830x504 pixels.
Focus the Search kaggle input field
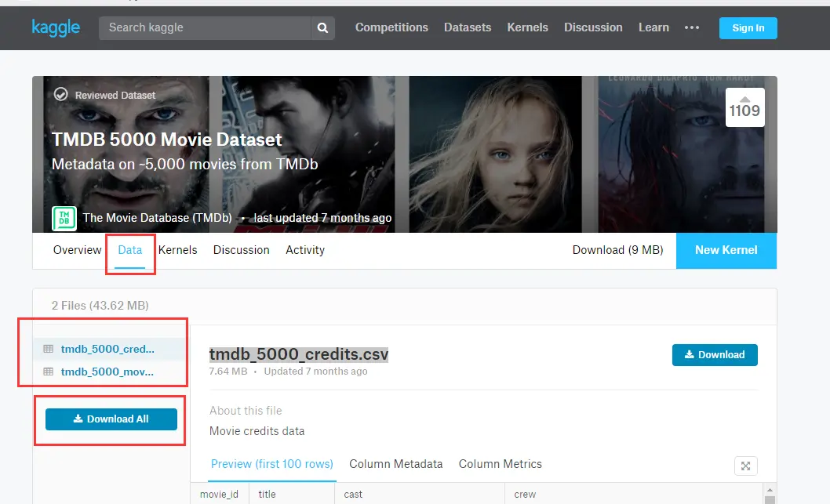click(x=205, y=28)
